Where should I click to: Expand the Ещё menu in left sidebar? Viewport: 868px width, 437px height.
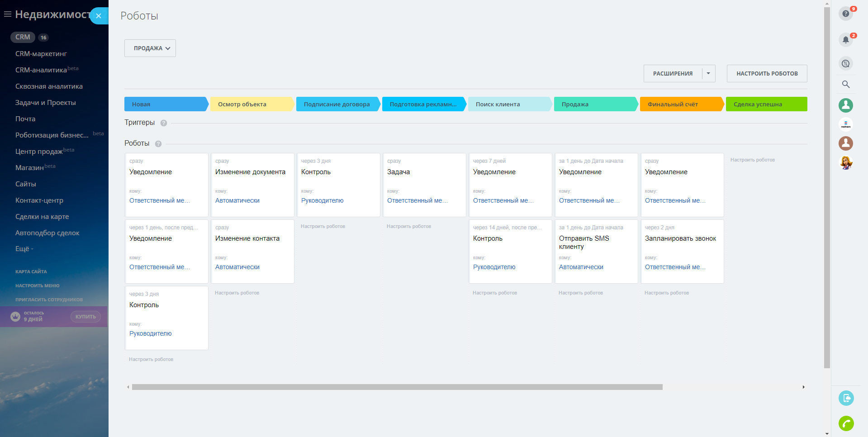[x=24, y=249]
